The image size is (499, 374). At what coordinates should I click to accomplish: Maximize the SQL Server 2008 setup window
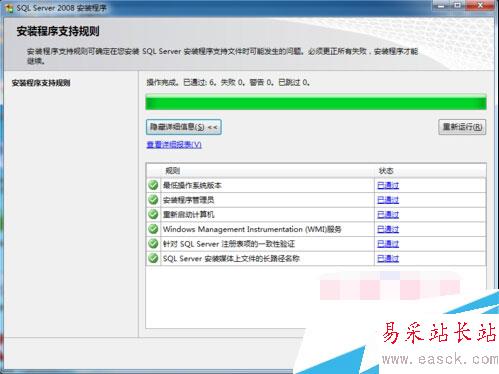pos(458,5)
